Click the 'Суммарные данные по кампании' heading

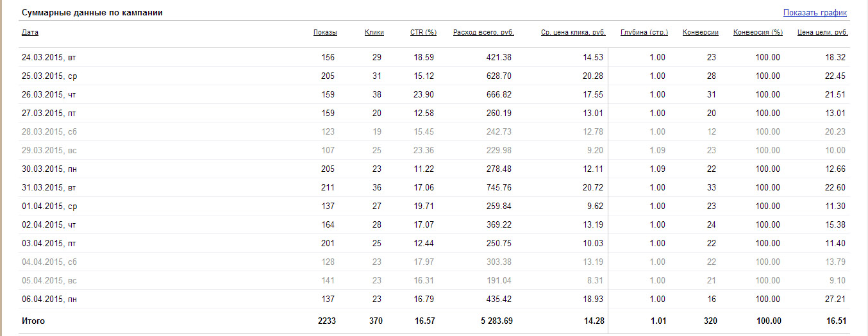click(92, 13)
